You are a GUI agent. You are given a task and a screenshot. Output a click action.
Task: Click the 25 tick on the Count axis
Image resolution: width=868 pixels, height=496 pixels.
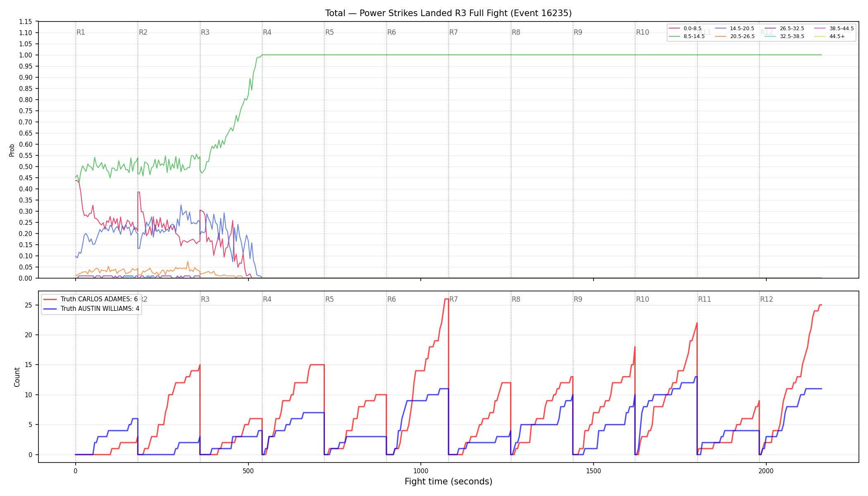point(29,305)
